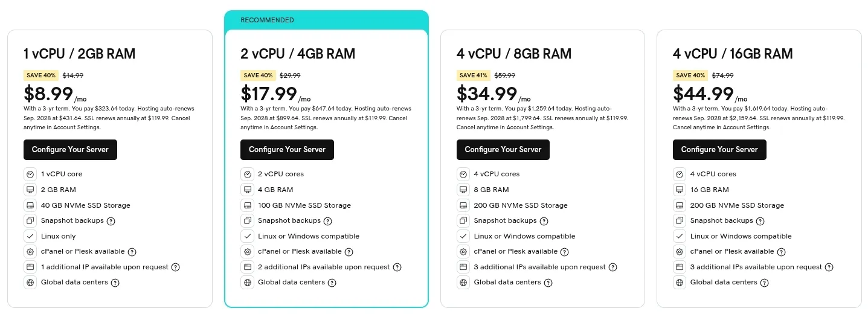
Task: Click cPanel or Plesk help icon in 2GB plan
Action: pyautogui.click(x=132, y=252)
